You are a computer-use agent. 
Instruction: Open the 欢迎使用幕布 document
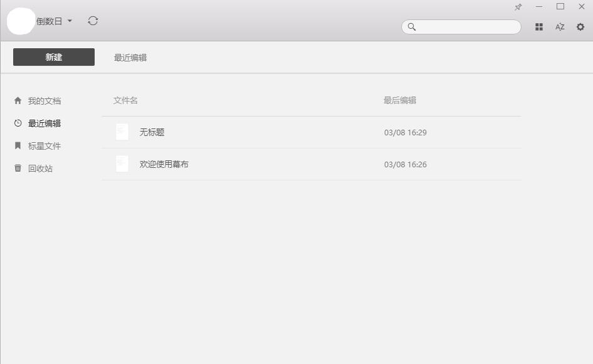pyautogui.click(x=312, y=164)
